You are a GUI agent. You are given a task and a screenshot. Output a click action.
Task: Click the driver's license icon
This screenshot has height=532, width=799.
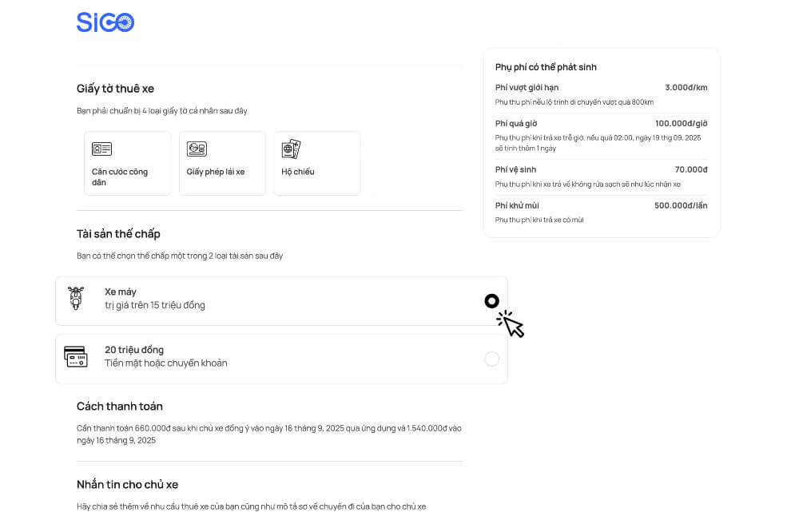(197, 149)
